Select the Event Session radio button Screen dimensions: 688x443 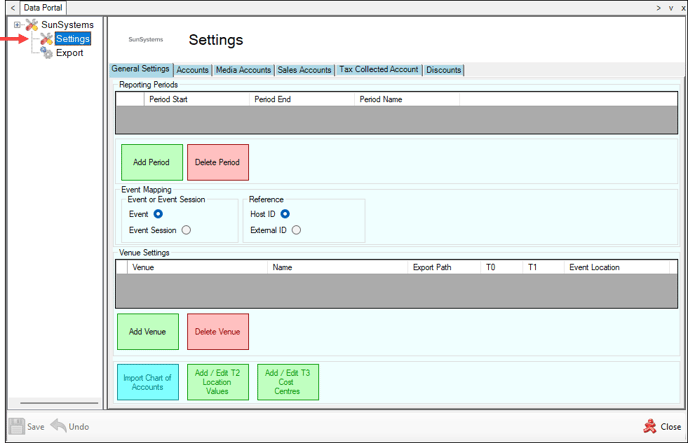pyautogui.click(x=186, y=230)
